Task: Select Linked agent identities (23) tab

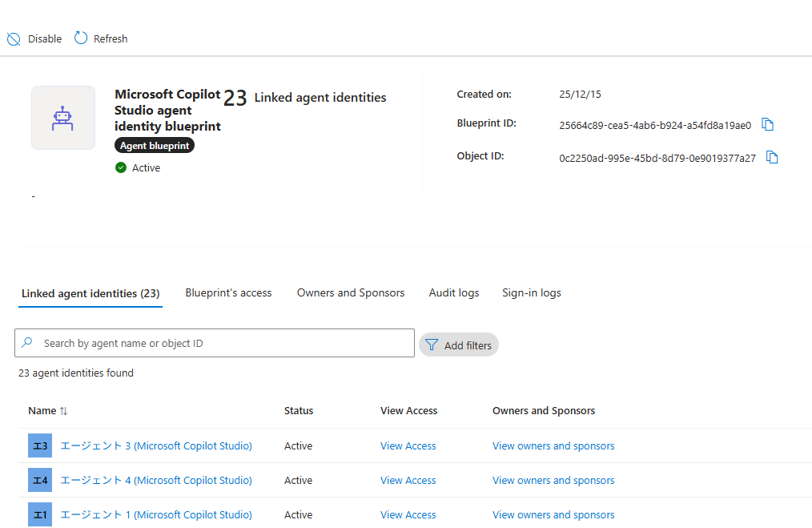Action: click(90, 294)
